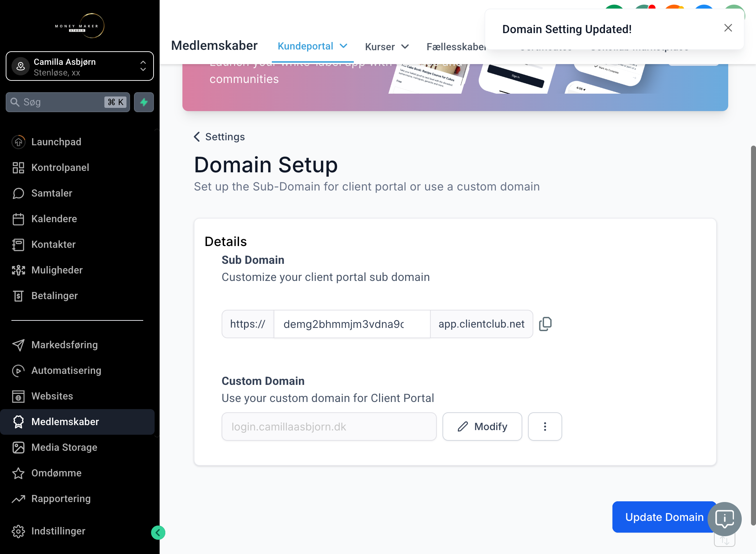Click the Money Maker Studio logo
756x554 pixels.
[80, 26]
